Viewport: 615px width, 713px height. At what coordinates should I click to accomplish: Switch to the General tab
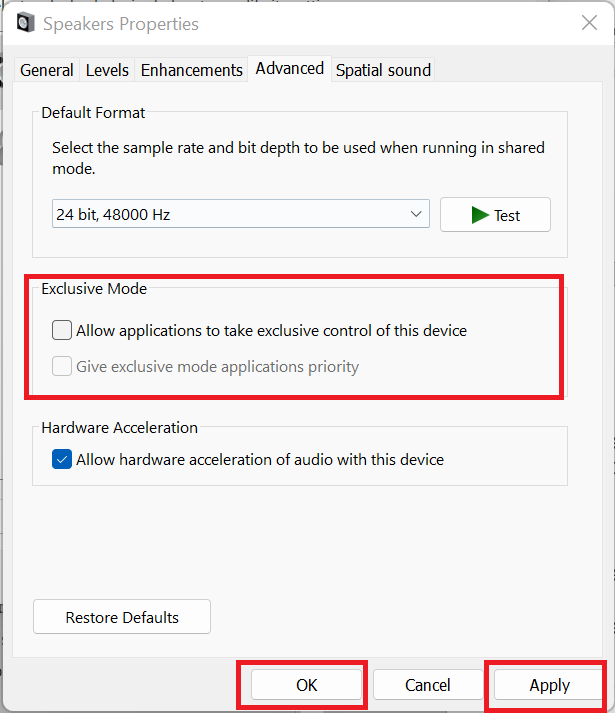47,70
